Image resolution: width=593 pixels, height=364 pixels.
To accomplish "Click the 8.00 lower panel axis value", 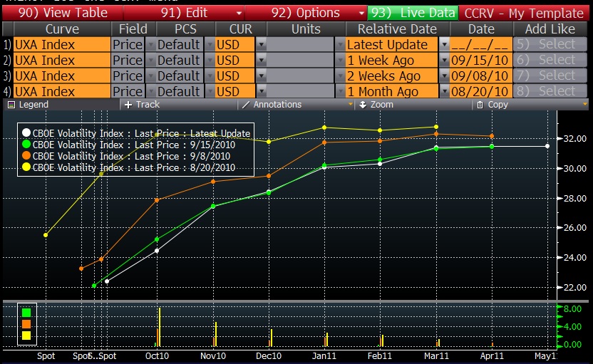I will coord(572,309).
